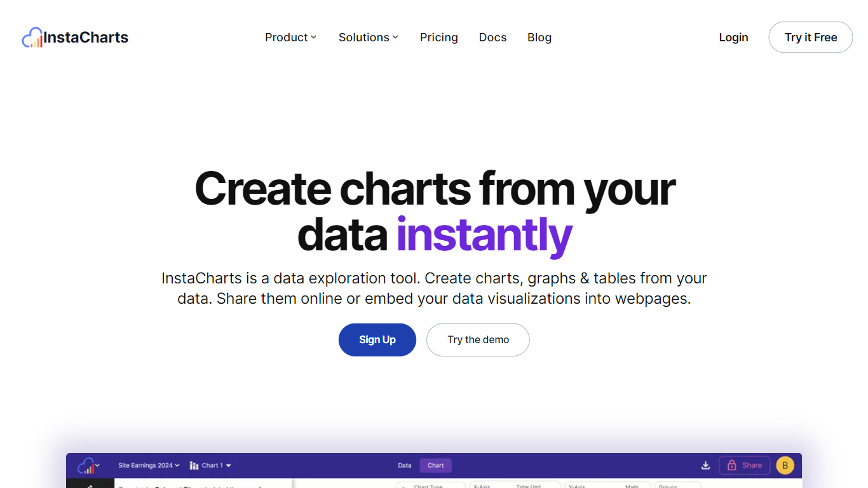Visit the Blog link
The width and height of the screenshot is (868, 488).
(539, 37)
